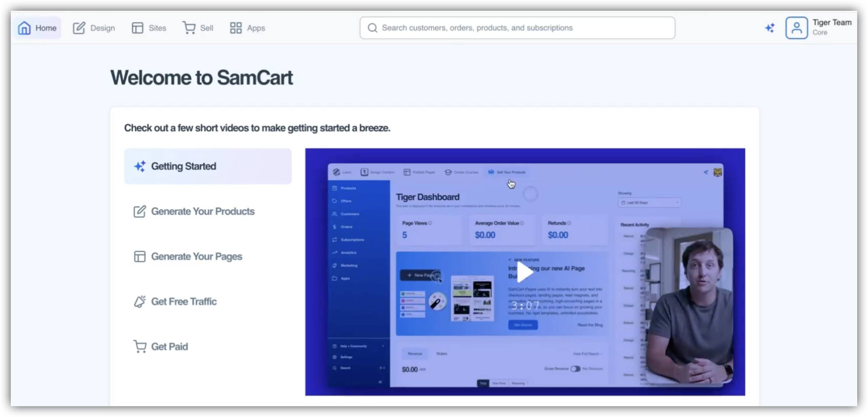Screen dimensions: 868x417
Task: Click the Get Paid cart icon
Action: pos(140,346)
